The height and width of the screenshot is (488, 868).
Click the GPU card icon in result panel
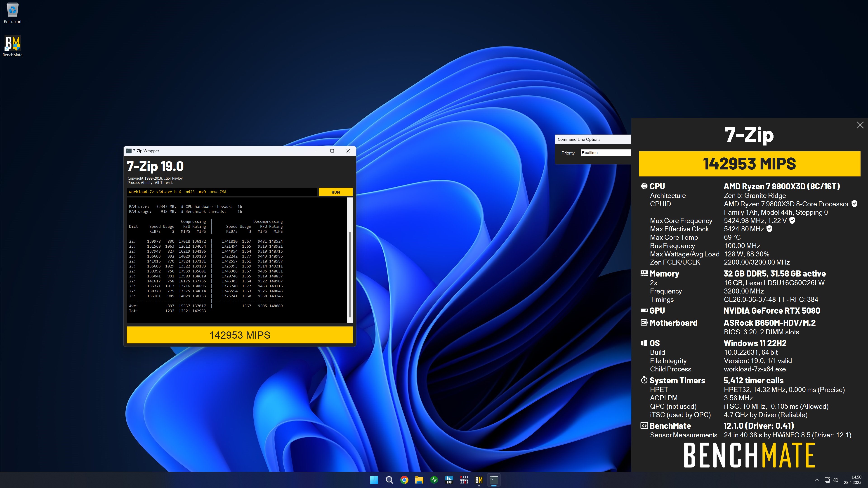coord(644,310)
